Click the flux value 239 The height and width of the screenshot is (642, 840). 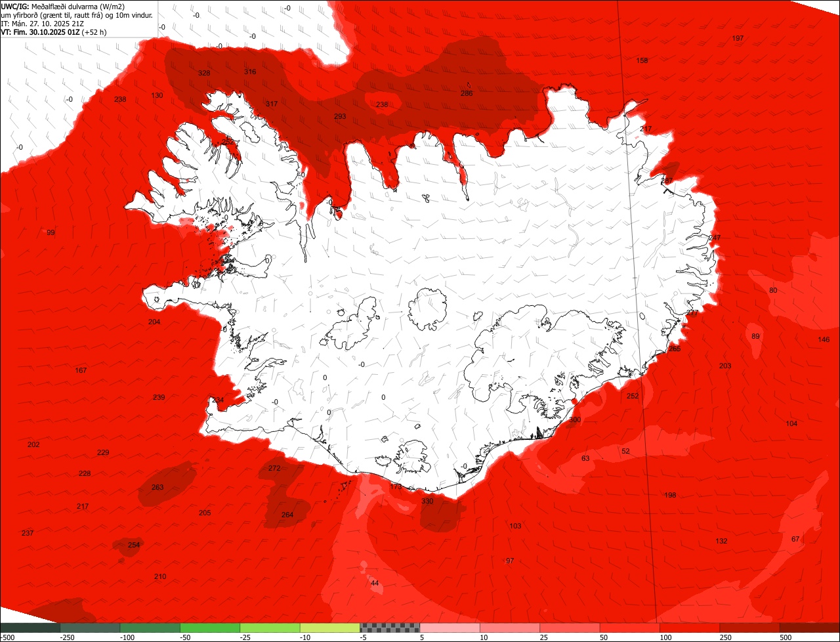159,397
